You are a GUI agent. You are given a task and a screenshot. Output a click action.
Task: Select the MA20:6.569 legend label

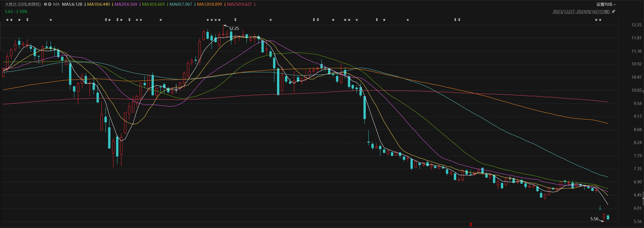click(126, 4)
